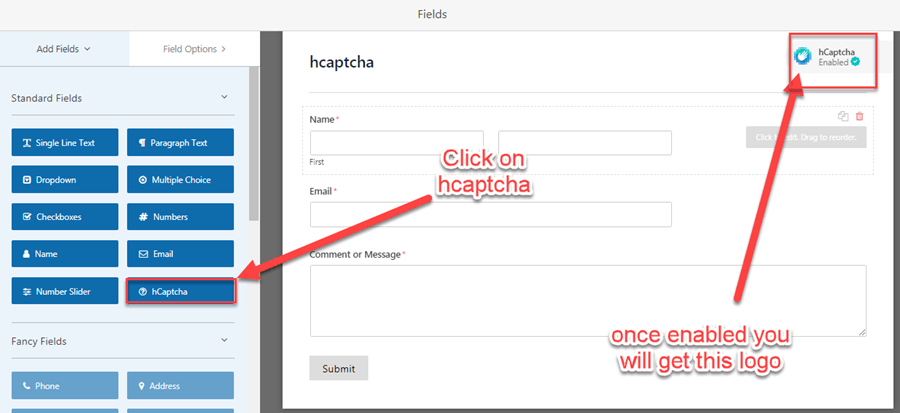Focus the First name input

pyautogui.click(x=397, y=143)
